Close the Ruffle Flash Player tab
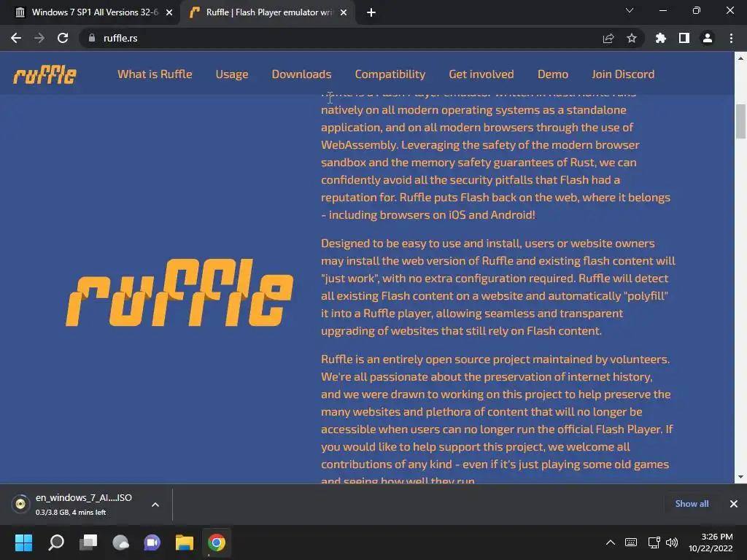This screenshot has width=747, height=560. coord(344,12)
